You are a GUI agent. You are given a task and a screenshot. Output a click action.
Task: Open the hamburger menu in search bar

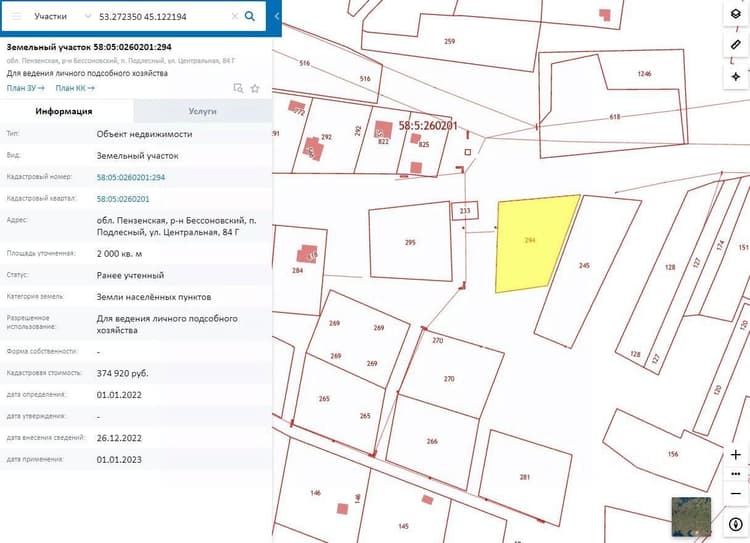pos(16,16)
